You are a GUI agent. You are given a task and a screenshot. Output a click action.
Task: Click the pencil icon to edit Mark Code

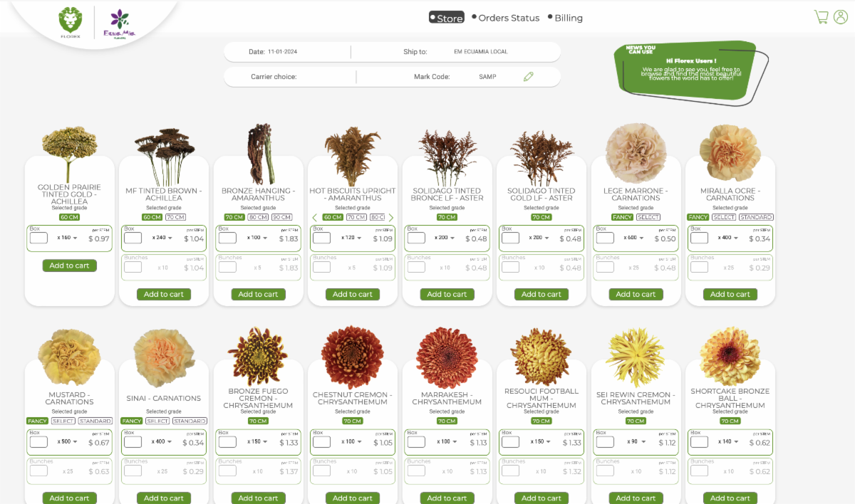coord(528,77)
